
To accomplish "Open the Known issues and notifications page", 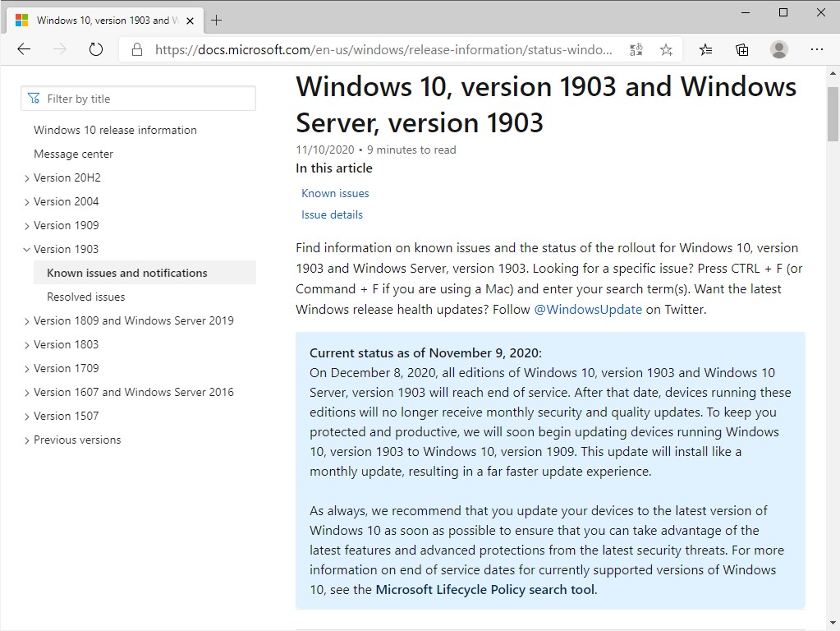I will [x=126, y=272].
